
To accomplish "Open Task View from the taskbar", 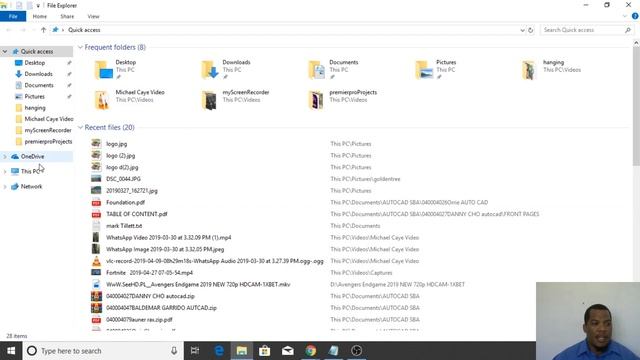I will [195, 351].
